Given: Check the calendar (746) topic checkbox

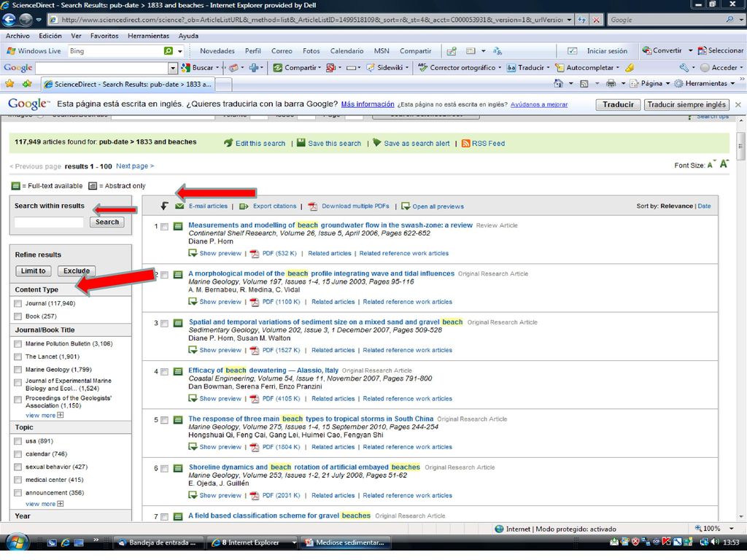Looking at the screenshot, I should (x=18, y=454).
